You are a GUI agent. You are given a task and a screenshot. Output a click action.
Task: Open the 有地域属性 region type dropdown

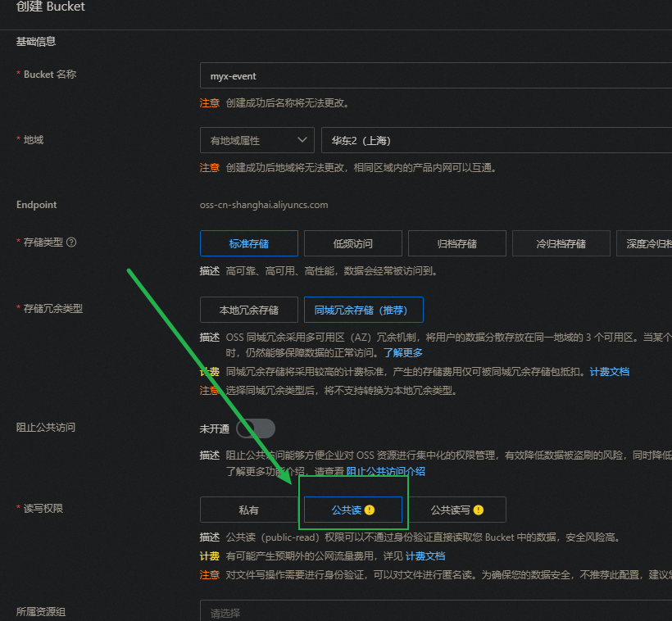[257, 140]
